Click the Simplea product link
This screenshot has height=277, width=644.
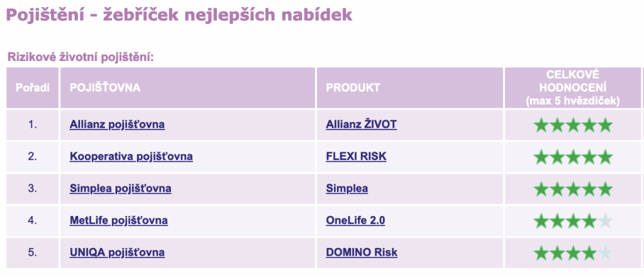tap(347, 188)
